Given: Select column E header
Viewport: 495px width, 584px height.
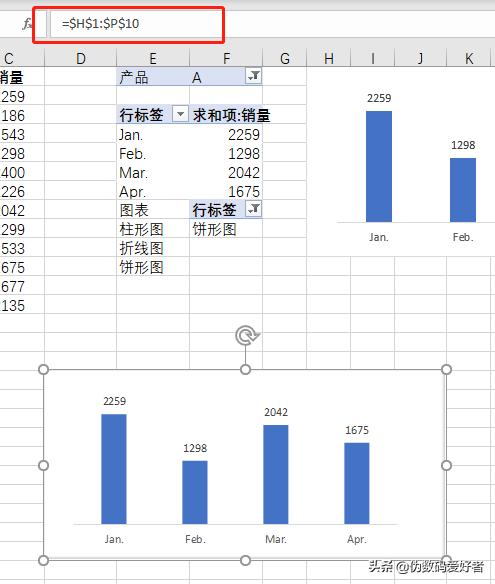Looking at the screenshot, I should point(153,58).
